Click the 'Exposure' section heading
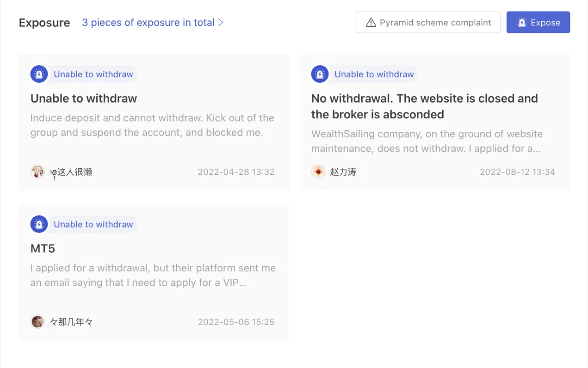The image size is (588, 368). (x=44, y=23)
